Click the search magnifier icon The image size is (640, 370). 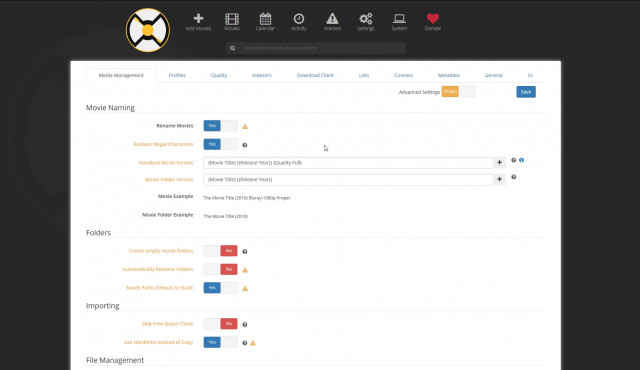pyautogui.click(x=232, y=48)
